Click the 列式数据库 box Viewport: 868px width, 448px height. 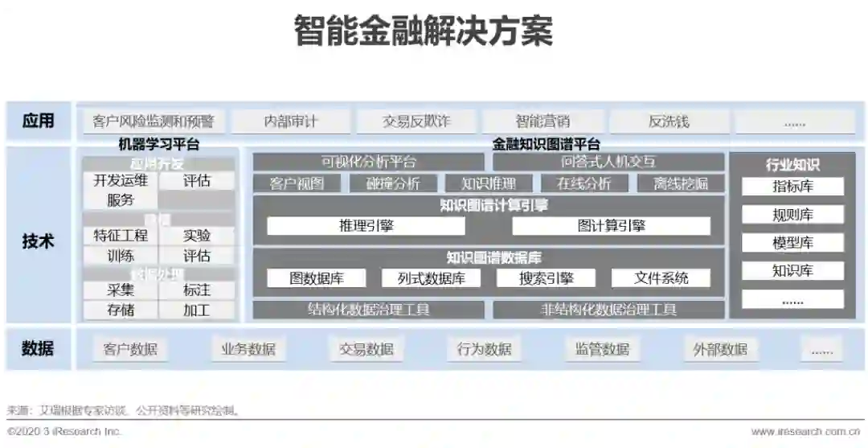tap(431, 278)
